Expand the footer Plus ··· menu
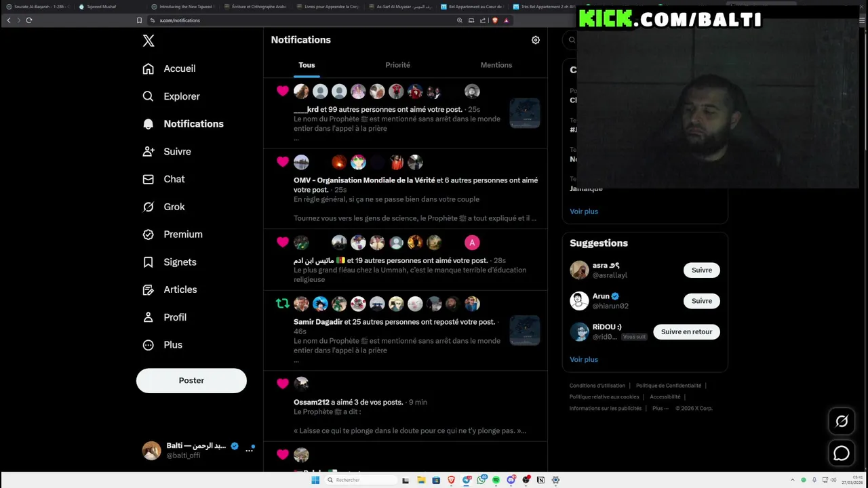 (x=660, y=409)
